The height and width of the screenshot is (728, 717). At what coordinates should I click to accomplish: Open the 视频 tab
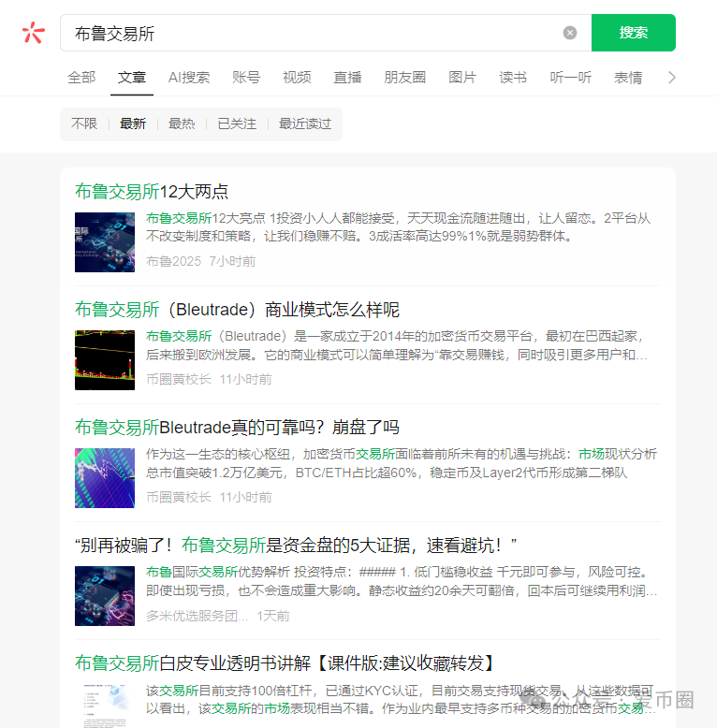pos(298,77)
